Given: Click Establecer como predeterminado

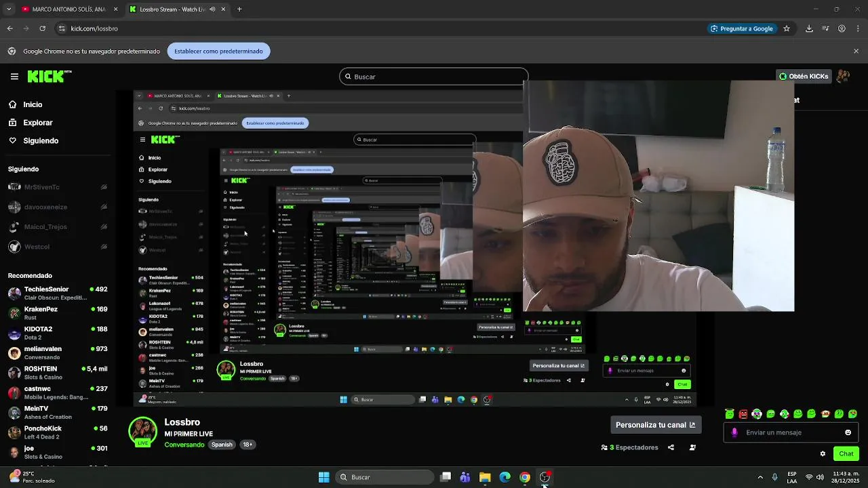Looking at the screenshot, I should pyautogui.click(x=218, y=51).
